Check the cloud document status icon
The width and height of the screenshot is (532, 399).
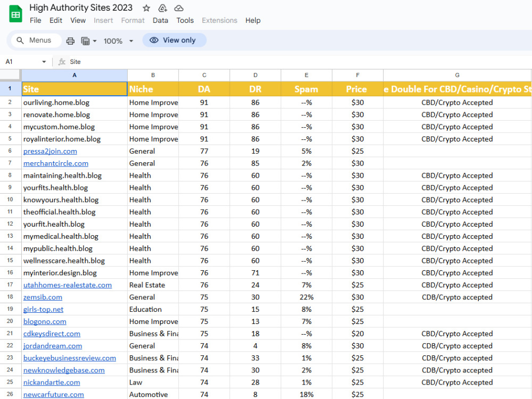(179, 8)
